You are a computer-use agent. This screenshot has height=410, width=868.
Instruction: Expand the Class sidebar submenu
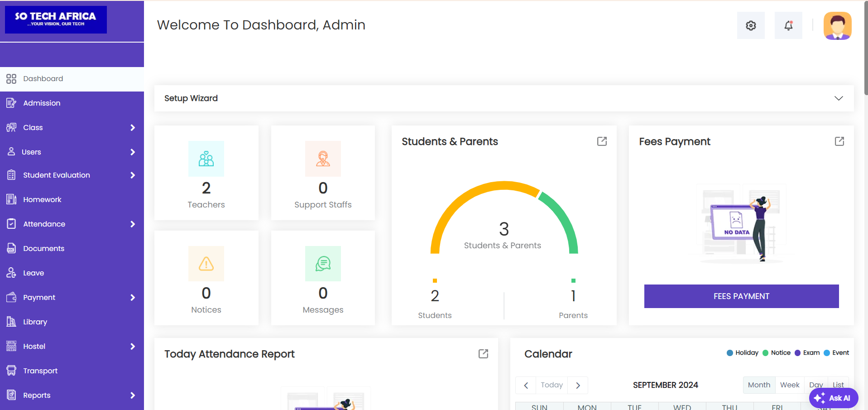132,128
